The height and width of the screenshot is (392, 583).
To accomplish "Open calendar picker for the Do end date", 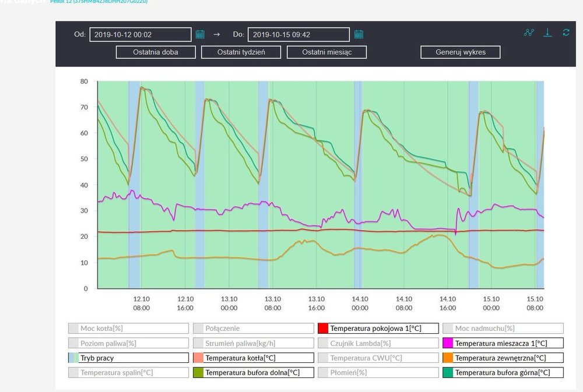I will tap(359, 34).
